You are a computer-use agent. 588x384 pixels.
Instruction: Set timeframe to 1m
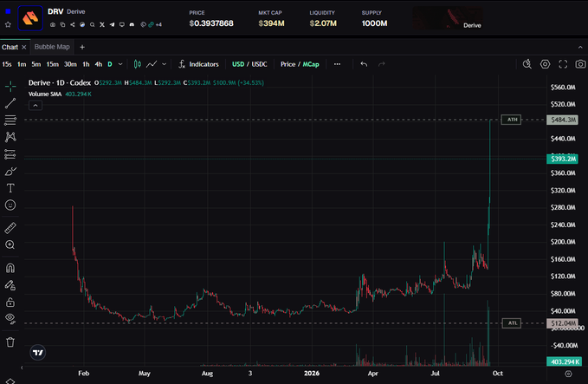pyautogui.click(x=22, y=64)
